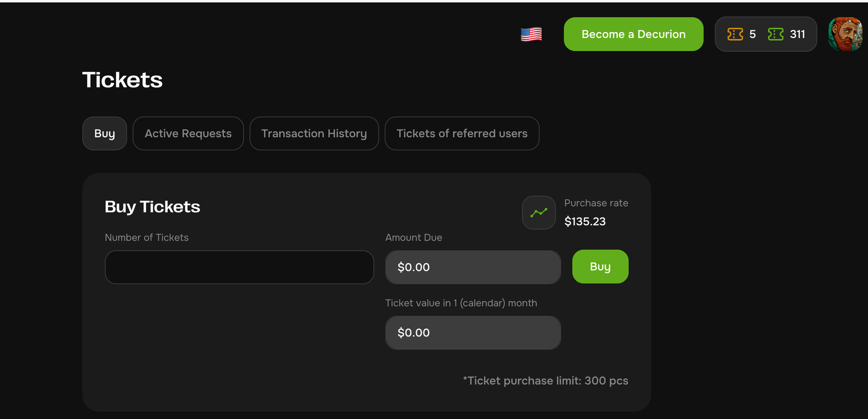The height and width of the screenshot is (419, 868).
Task: Click the Ticket purchase limit note
Action: [545, 380]
